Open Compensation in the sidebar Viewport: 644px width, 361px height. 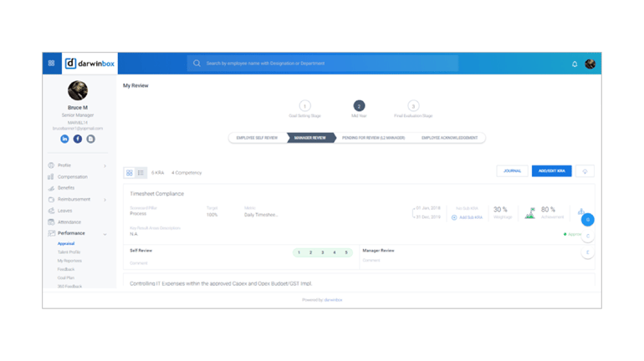[72, 177]
